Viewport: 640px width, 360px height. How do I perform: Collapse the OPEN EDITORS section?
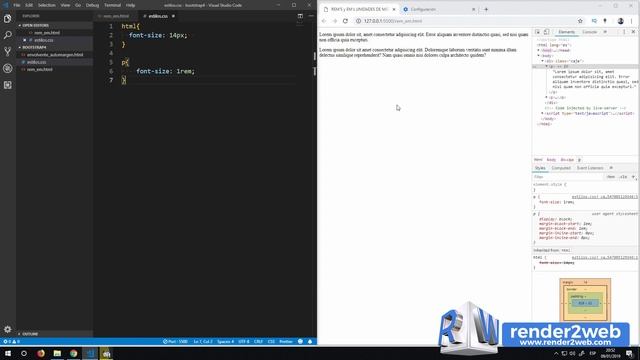[54, 25]
